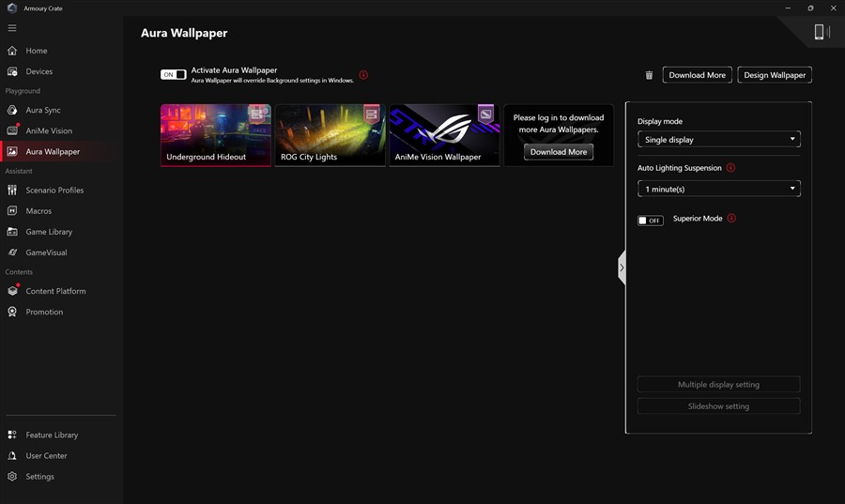Open the Auto Lighting Suspension time dropdown
Screen dimensions: 845x504
coord(718,189)
